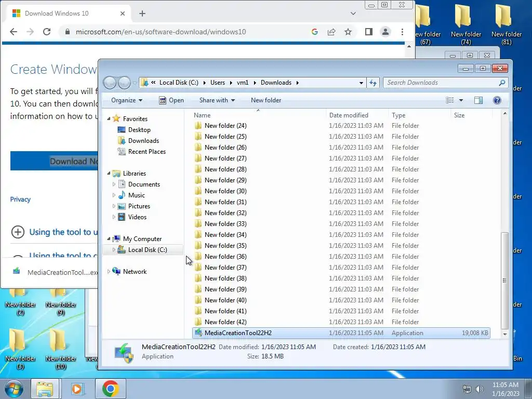Expand Local Disk (C:) tree node

pyautogui.click(x=114, y=250)
